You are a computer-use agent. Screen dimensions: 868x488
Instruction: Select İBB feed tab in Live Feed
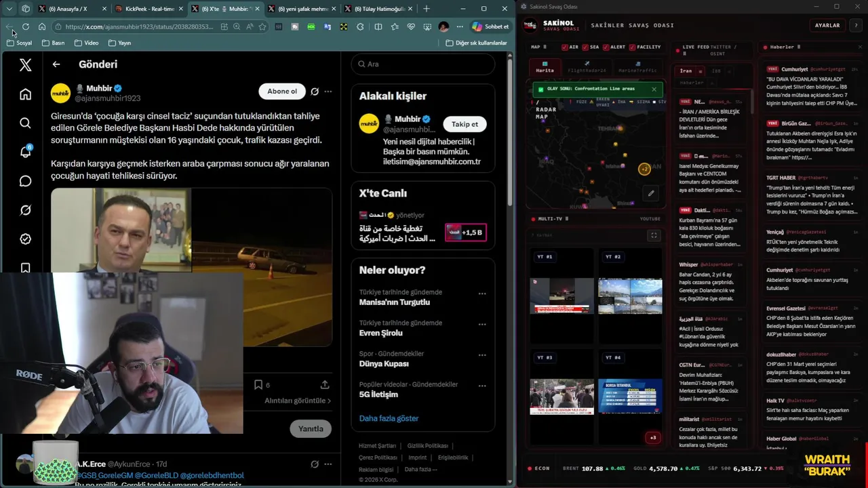tap(716, 70)
